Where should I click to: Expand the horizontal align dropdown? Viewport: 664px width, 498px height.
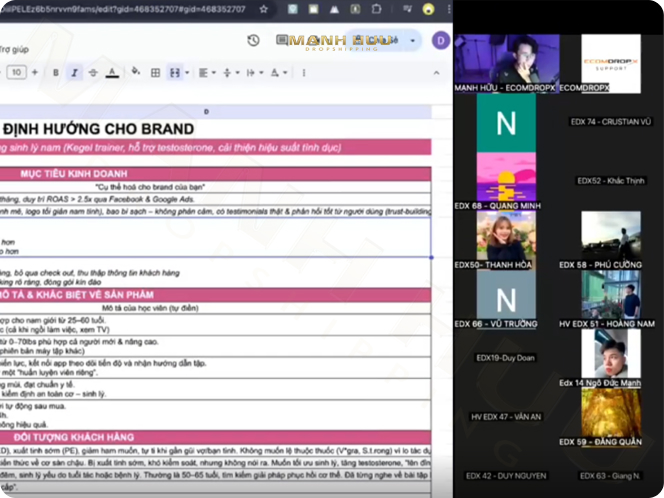pyautogui.click(x=206, y=73)
